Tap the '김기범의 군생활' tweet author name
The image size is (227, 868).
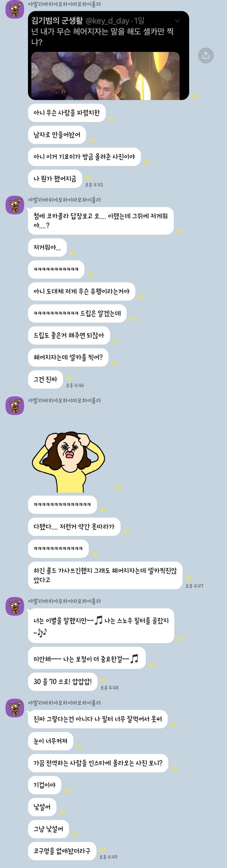coord(57,21)
